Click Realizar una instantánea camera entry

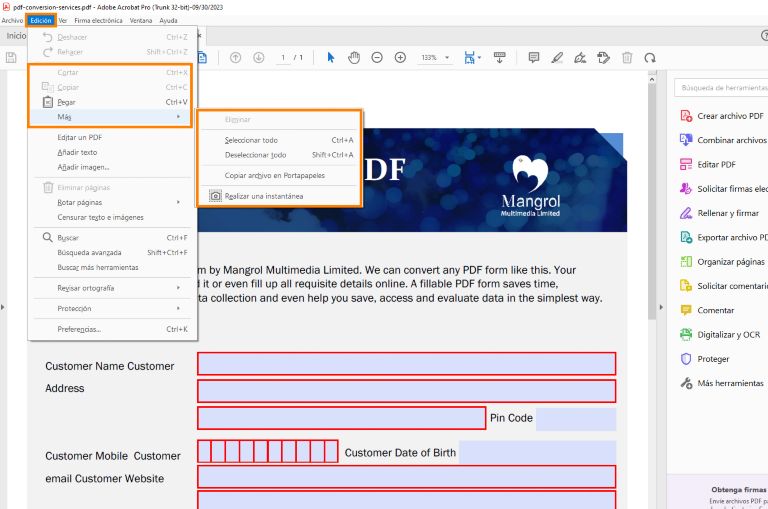click(x=279, y=196)
